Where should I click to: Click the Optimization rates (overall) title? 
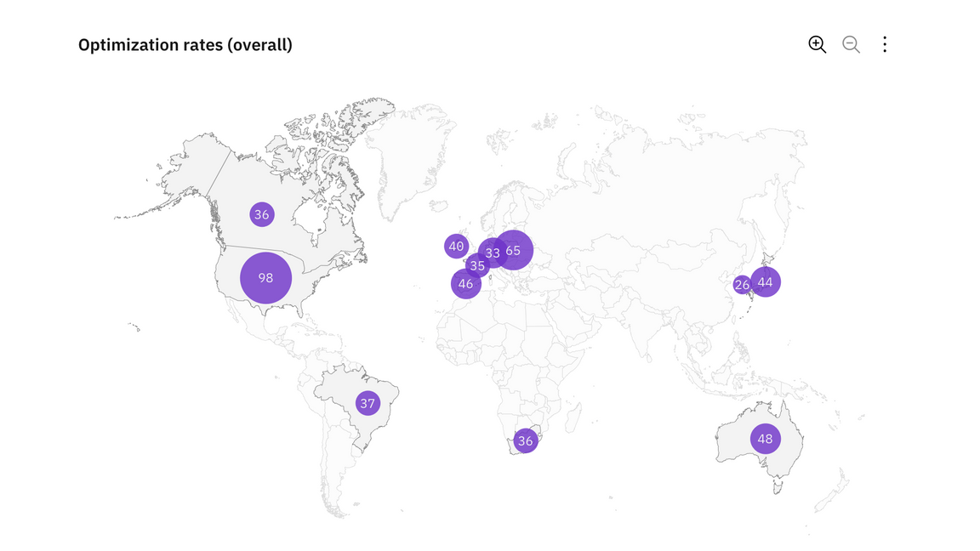[185, 45]
